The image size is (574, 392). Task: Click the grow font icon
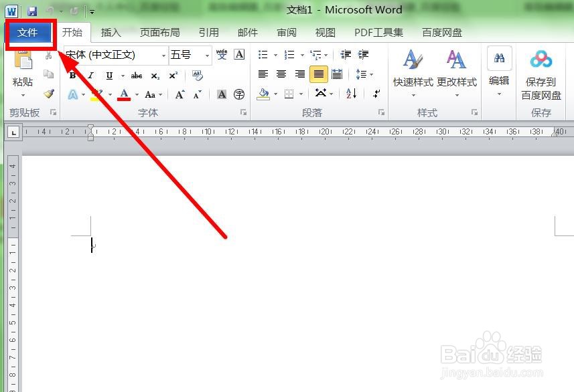[x=180, y=95]
